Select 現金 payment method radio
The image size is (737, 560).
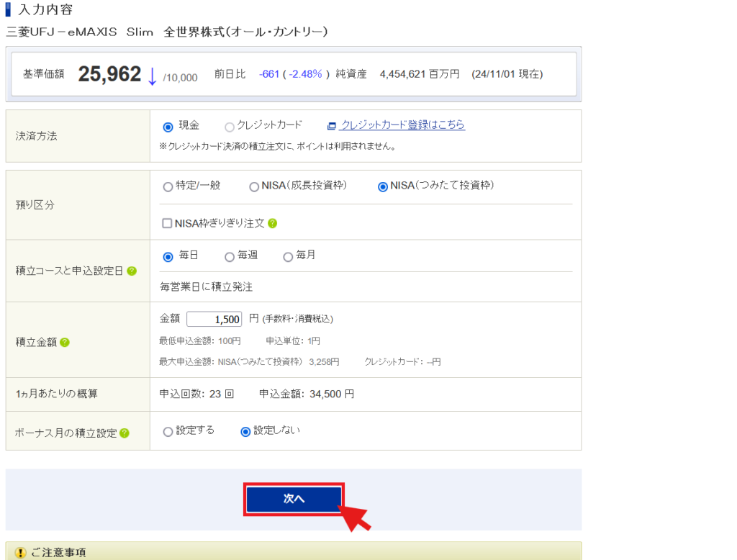point(168,127)
